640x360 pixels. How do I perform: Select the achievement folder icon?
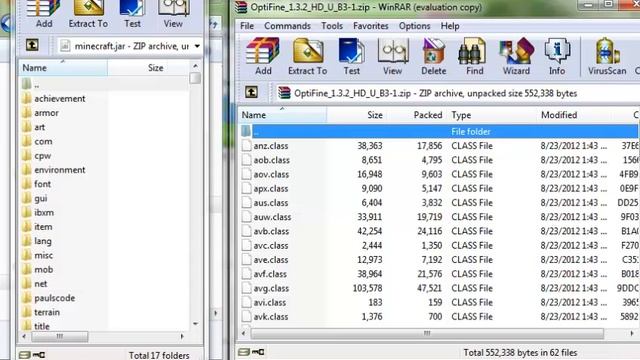tap(27, 98)
